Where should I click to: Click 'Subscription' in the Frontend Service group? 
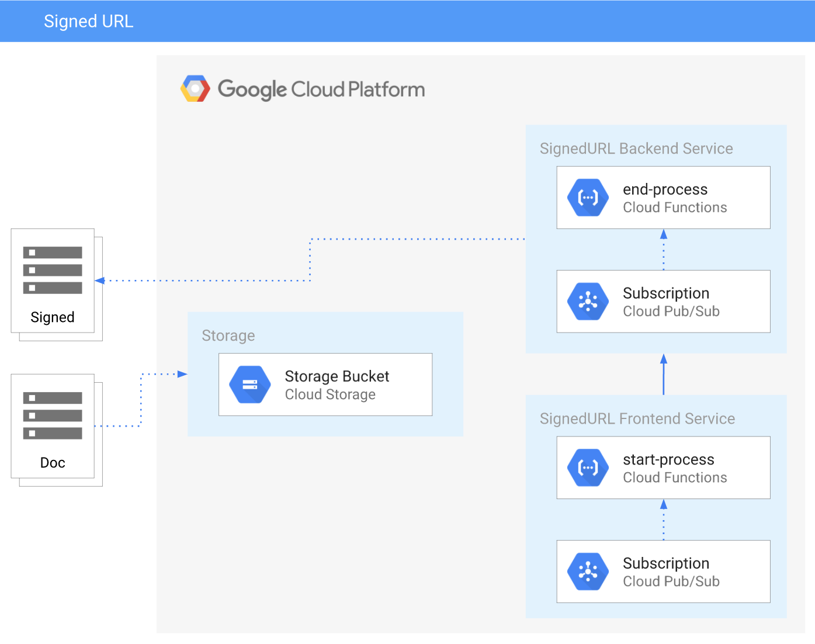[666, 563]
